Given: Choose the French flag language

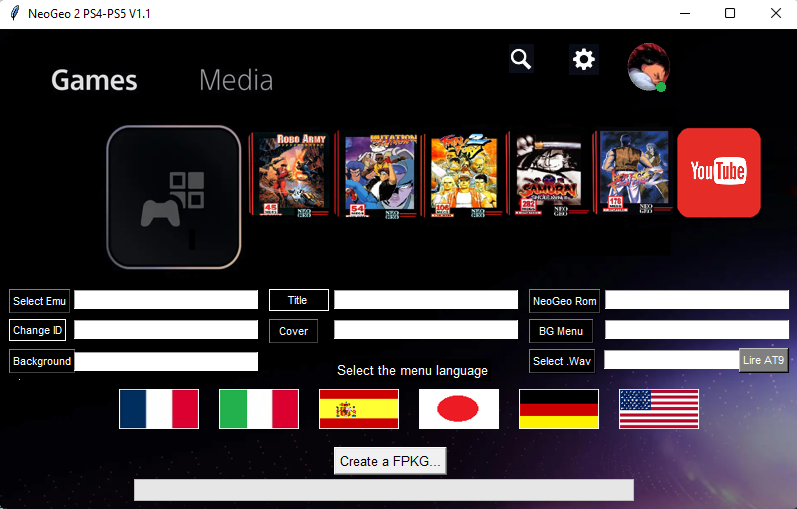Looking at the screenshot, I should point(159,409).
